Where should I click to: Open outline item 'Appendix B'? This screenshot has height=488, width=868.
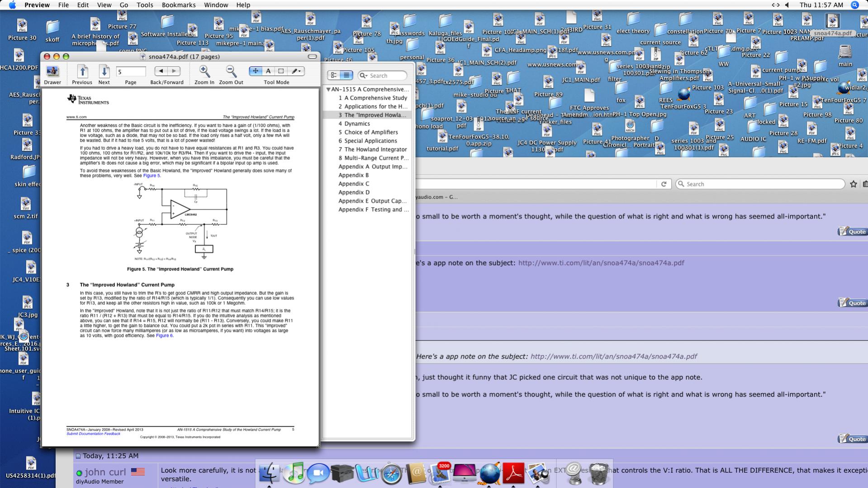(354, 175)
